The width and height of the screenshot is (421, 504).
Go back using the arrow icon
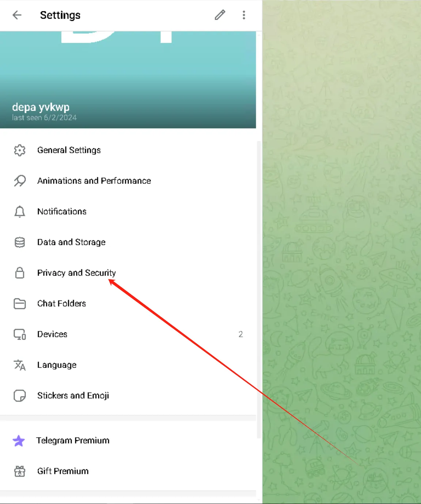pos(17,15)
